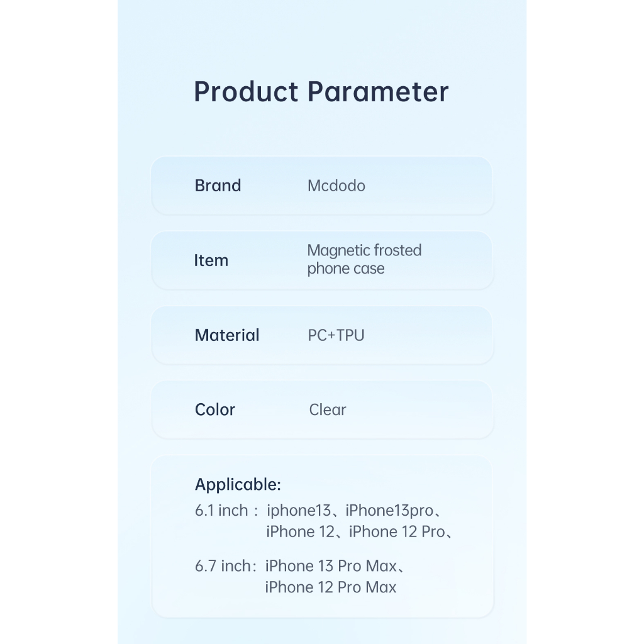Image resolution: width=644 pixels, height=644 pixels.
Task: Click the iPhone 13 Pro Max text
Action: (331, 566)
